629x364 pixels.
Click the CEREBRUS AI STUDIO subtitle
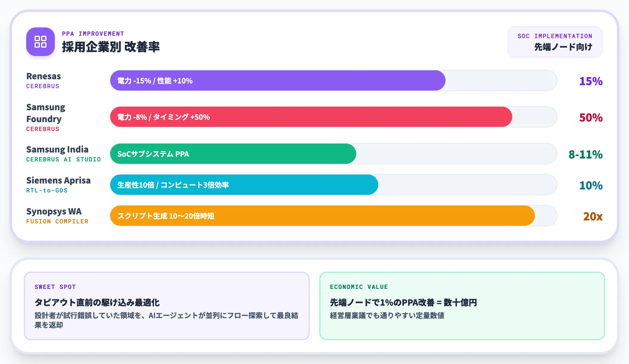[63, 159]
